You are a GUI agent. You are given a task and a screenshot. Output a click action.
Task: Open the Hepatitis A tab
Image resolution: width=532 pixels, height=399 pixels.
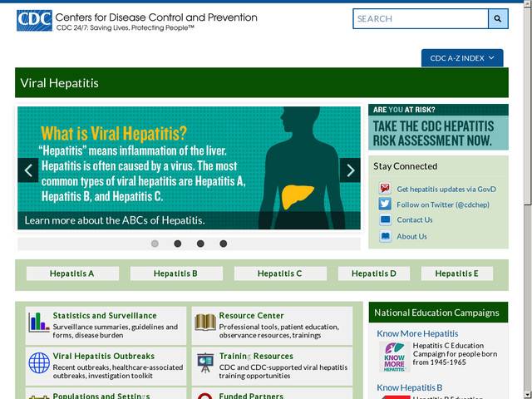(72, 273)
